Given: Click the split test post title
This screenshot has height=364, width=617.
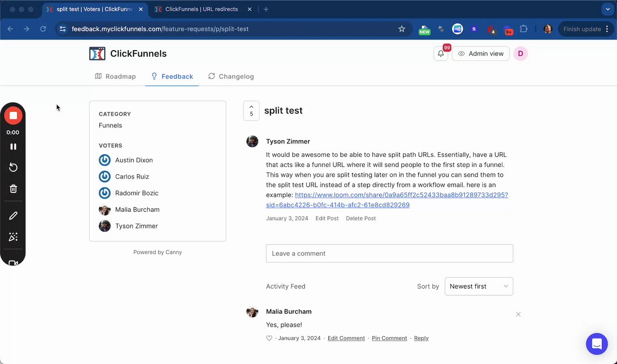Looking at the screenshot, I should [283, 110].
